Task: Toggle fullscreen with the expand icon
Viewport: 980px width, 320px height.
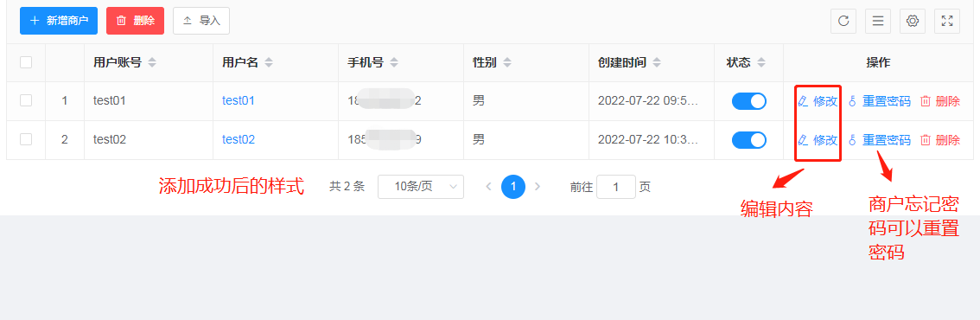Action: click(947, 21)
